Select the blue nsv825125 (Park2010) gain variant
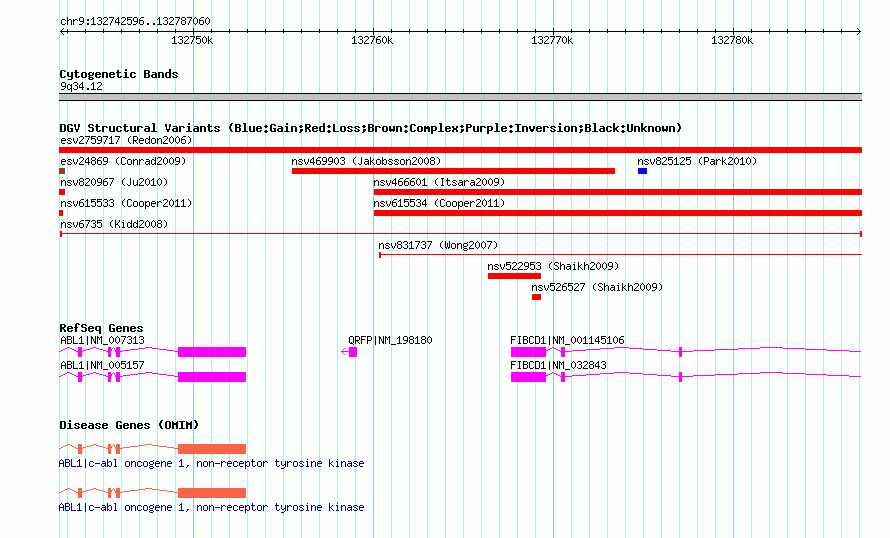Image resolution: width=890 pixels, height=538 pixels. (x=642, y=171)
